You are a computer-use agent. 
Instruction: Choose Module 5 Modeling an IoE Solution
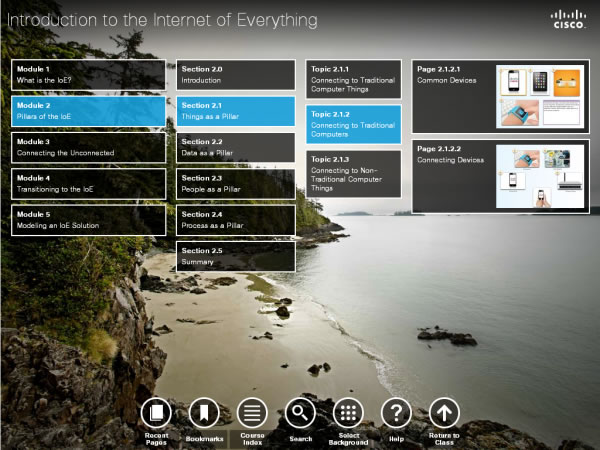[88, 220]
